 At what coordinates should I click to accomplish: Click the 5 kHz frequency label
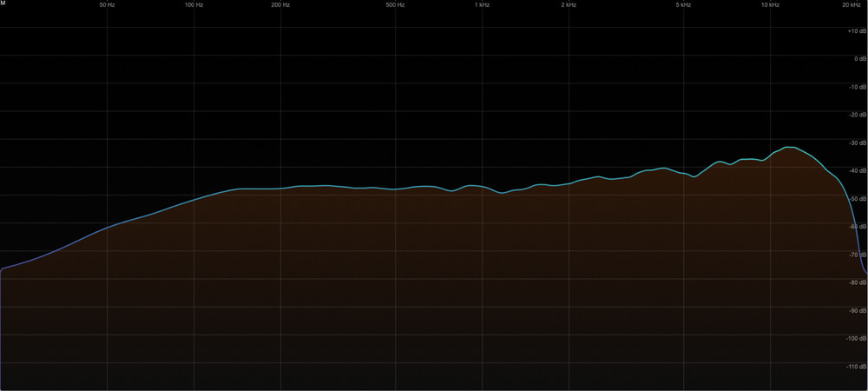point(683,5)
